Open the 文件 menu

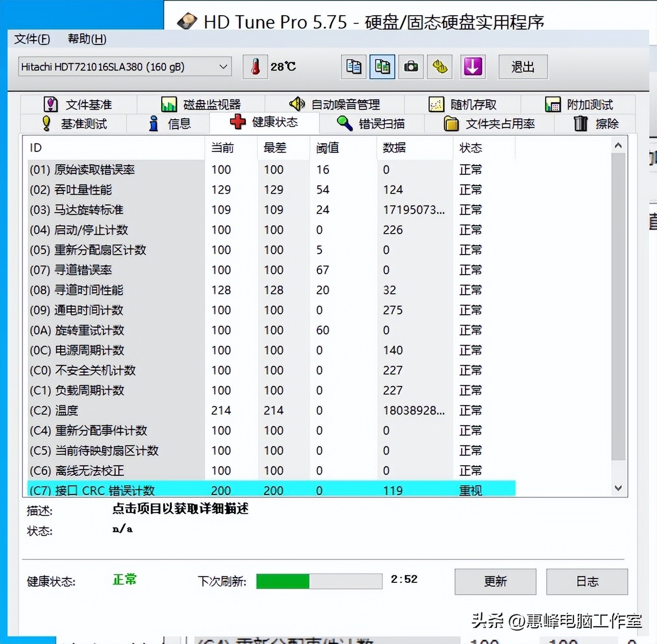[x=31, y=39]
